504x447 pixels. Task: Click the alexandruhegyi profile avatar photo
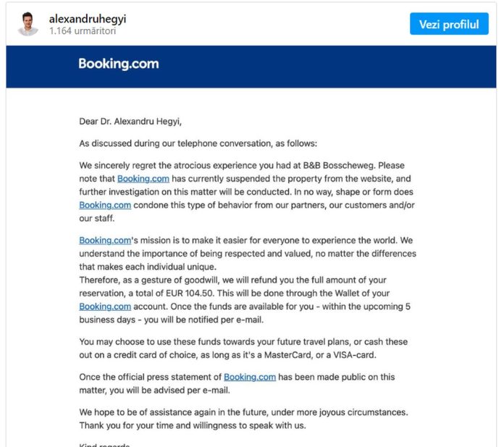[x=28, y=24]
